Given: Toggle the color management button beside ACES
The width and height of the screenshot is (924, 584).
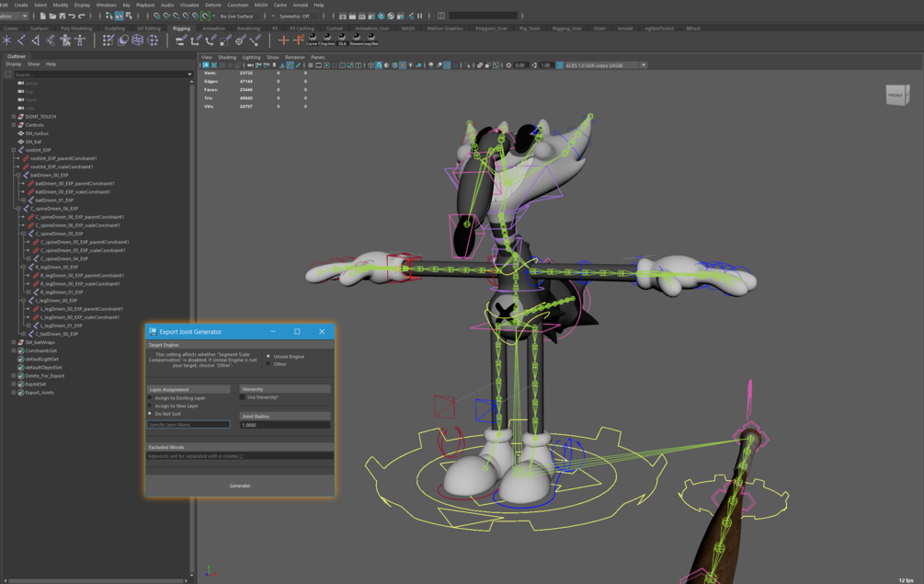Looking at the screenshot, I should click(x=559, y=64).
